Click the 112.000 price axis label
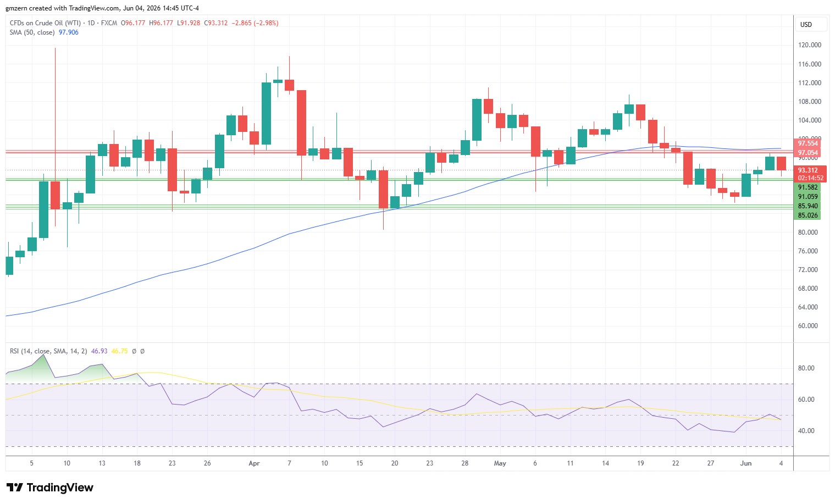This screenshot has width=835, height=504. click(810, 83)
